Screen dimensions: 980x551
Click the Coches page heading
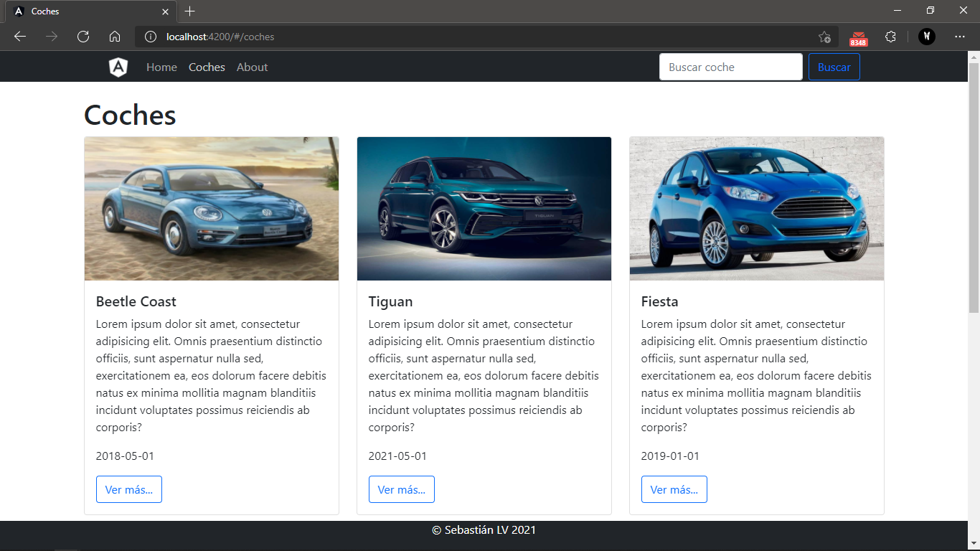[x=130, y=115]
